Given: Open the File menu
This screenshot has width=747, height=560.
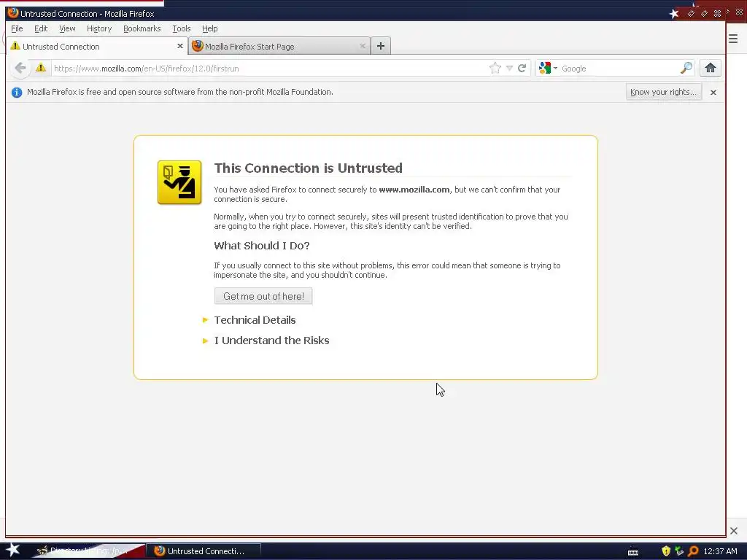Looking at the screenshot, I should (x=17, y=28).
